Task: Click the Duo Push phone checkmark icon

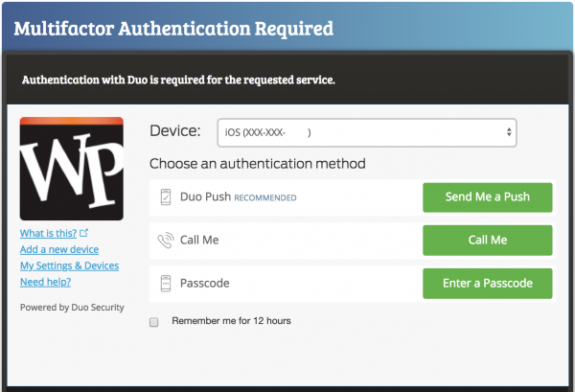Action: 165,197
